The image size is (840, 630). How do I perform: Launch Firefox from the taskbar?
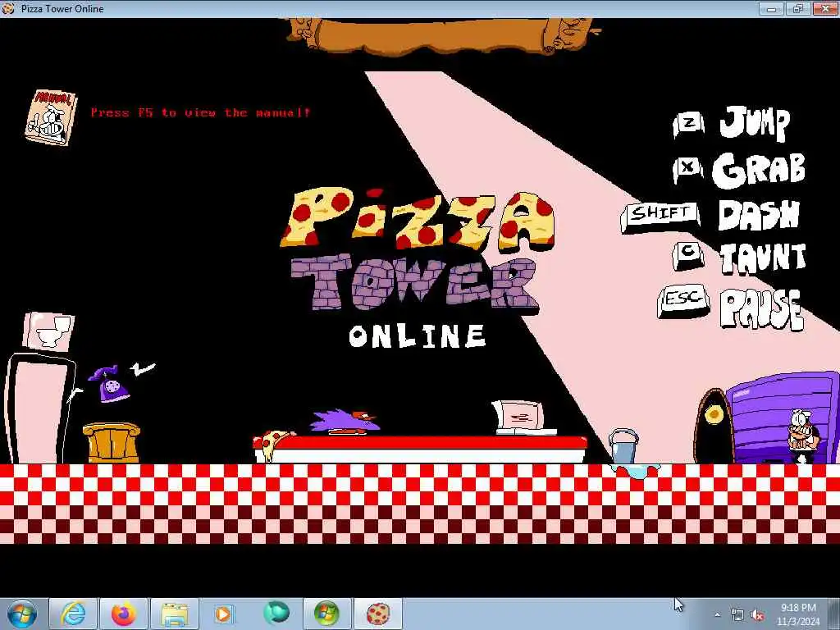click(123, 614)
